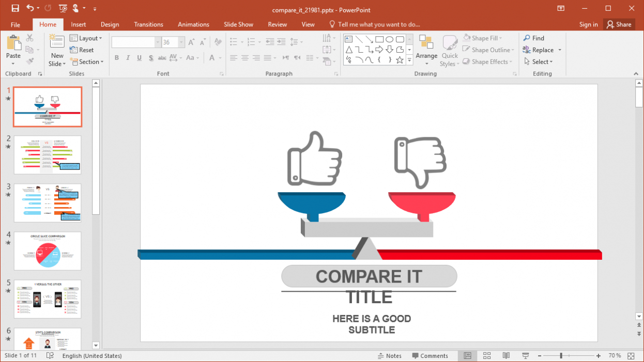Click Sign in link
The height and width of the screenshot is (362, 644).
588,24
